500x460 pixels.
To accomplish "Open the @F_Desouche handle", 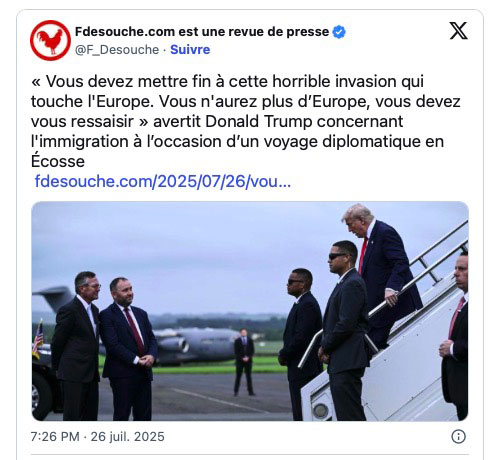I will click(x=117, y=50).
